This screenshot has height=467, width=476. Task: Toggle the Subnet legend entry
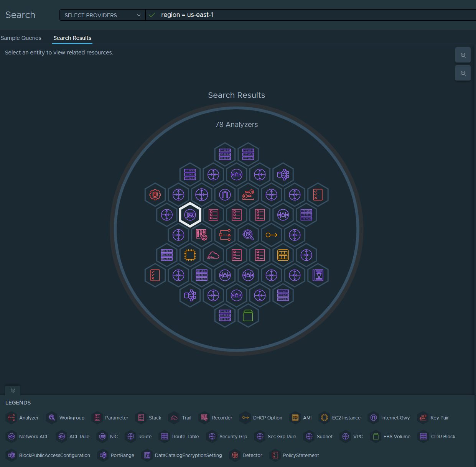point(318,437)
